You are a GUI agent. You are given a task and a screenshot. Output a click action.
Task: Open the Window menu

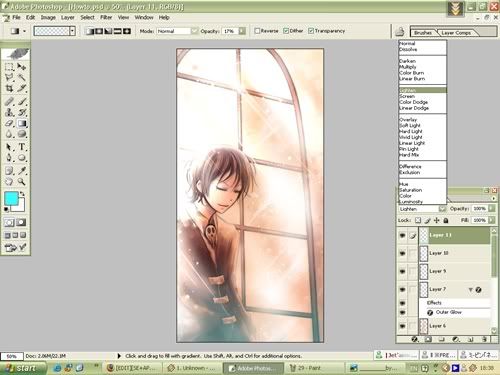pos(144,17)
